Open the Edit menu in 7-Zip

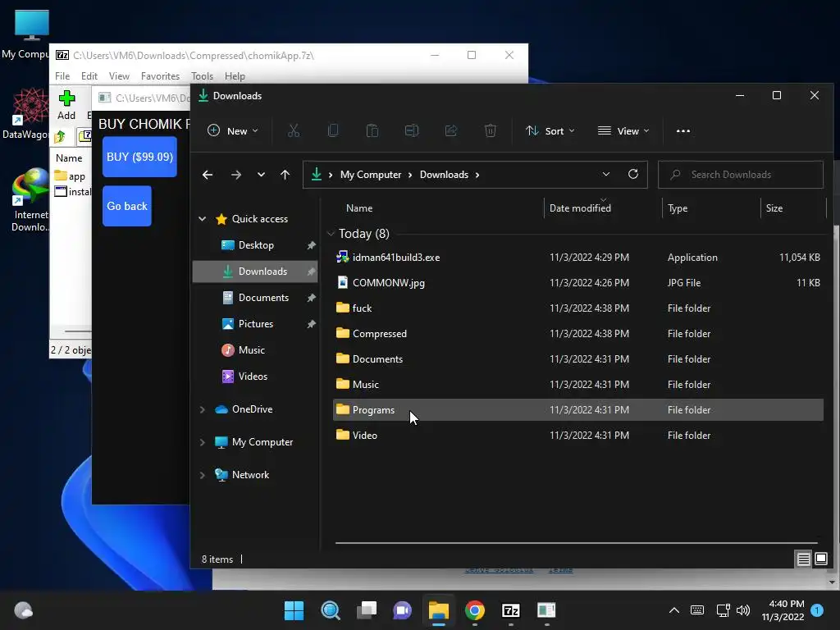[x=89, y=76]
